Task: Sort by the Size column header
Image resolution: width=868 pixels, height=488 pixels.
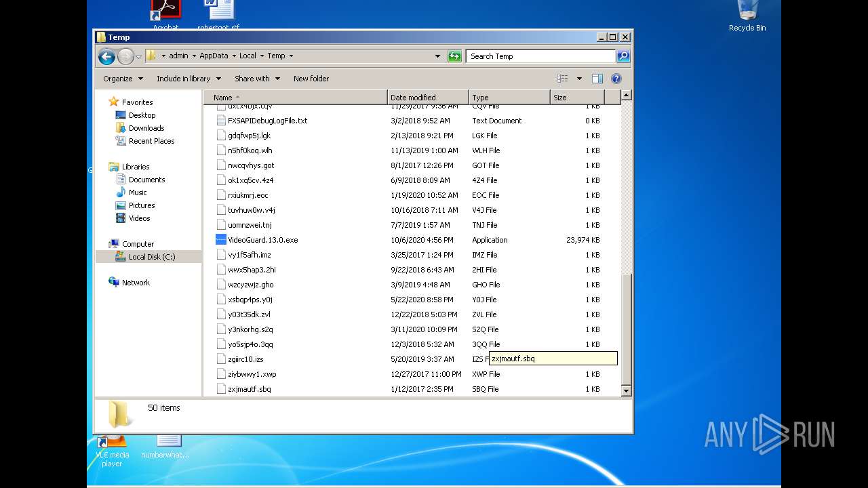Action: pos(577,98)
